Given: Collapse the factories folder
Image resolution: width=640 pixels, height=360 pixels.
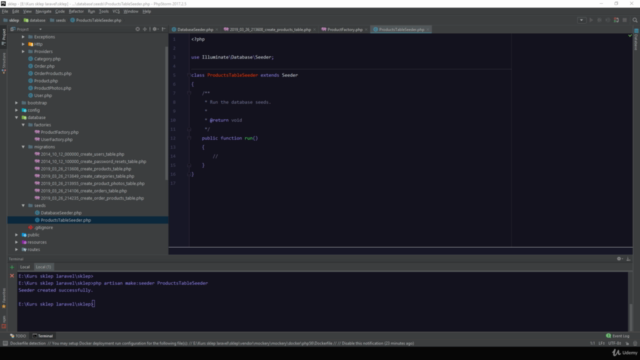Looking at the screenshot, I should coord(23,125).
